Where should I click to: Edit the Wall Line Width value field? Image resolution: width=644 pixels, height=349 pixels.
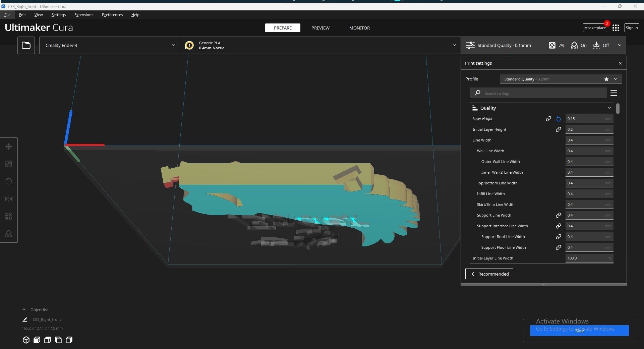click(x=589, y=151)
